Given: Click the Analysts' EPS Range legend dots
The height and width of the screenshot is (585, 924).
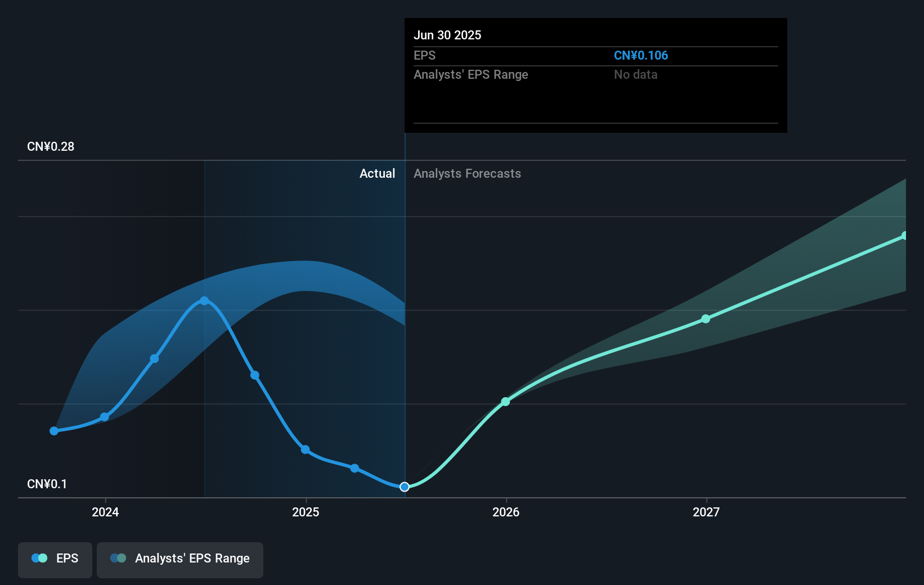Looking at the screenshot, I should coord(119,558).
